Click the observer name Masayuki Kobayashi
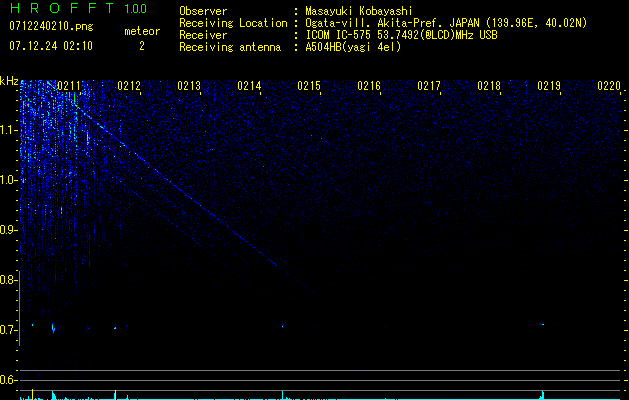629x400 pixels. coord(359,11)
